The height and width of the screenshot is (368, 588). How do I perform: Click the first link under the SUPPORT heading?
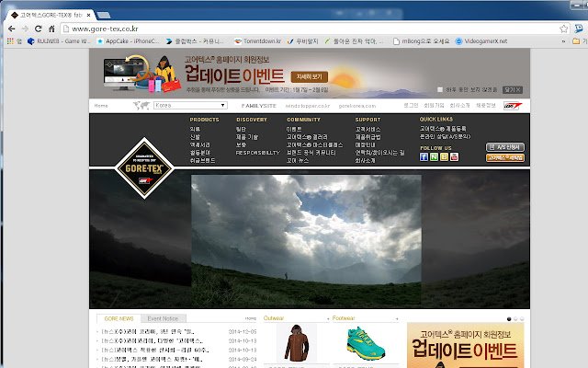click(367, 129)
